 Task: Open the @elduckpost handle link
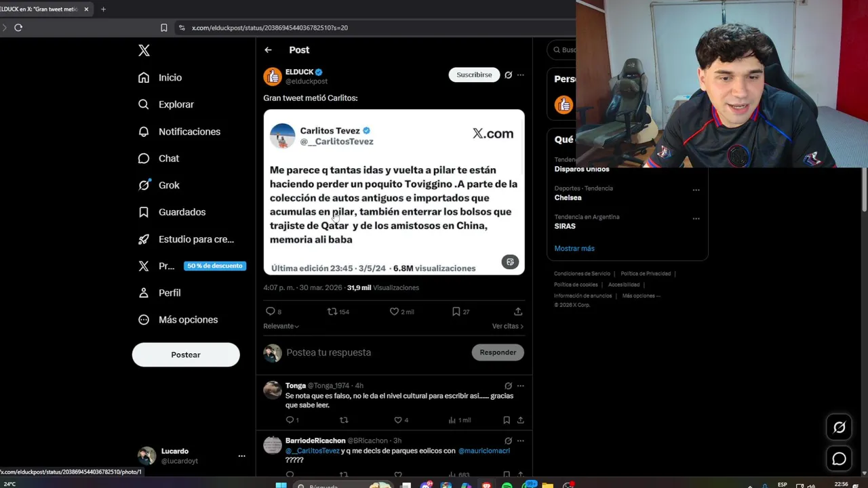pyautogui.click(x=307, y=81)
